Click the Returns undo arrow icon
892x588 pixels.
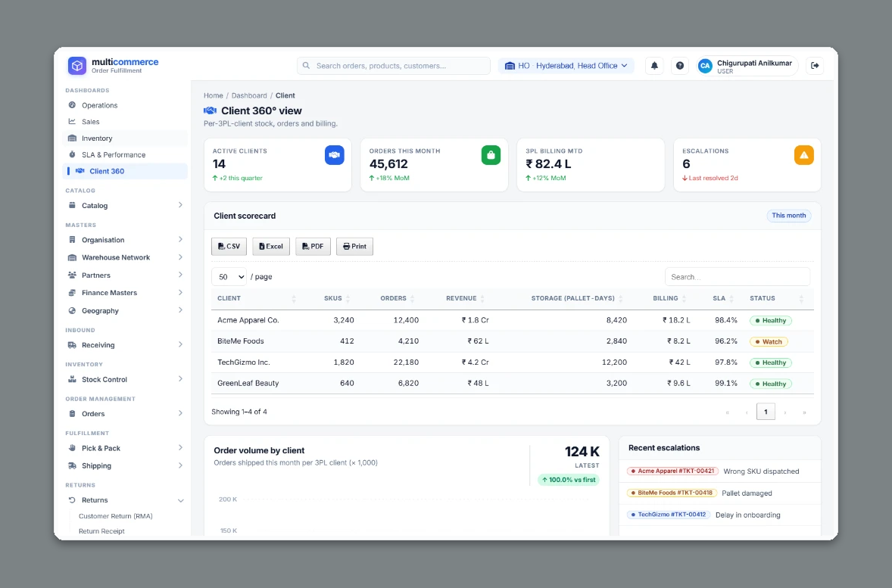pos(72,500)
